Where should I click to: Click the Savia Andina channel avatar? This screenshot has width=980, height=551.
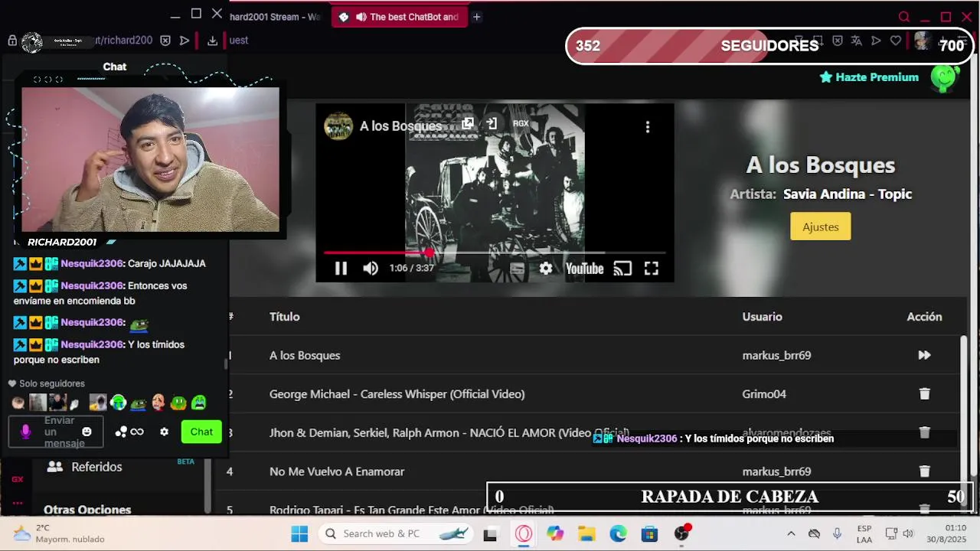338,126
